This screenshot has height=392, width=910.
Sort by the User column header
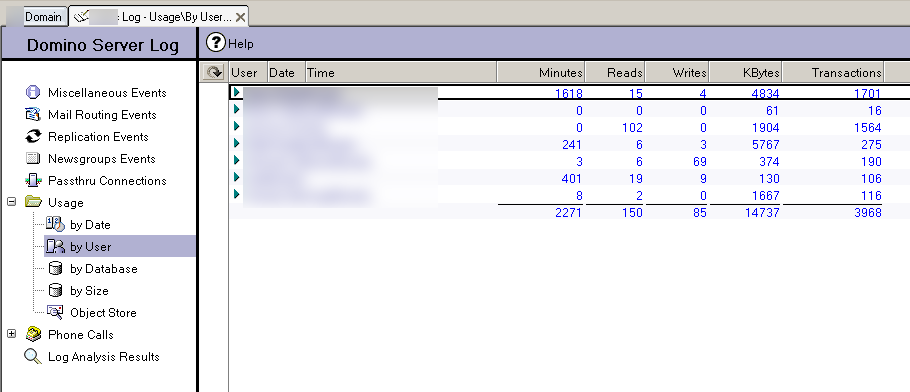(248, 73)
